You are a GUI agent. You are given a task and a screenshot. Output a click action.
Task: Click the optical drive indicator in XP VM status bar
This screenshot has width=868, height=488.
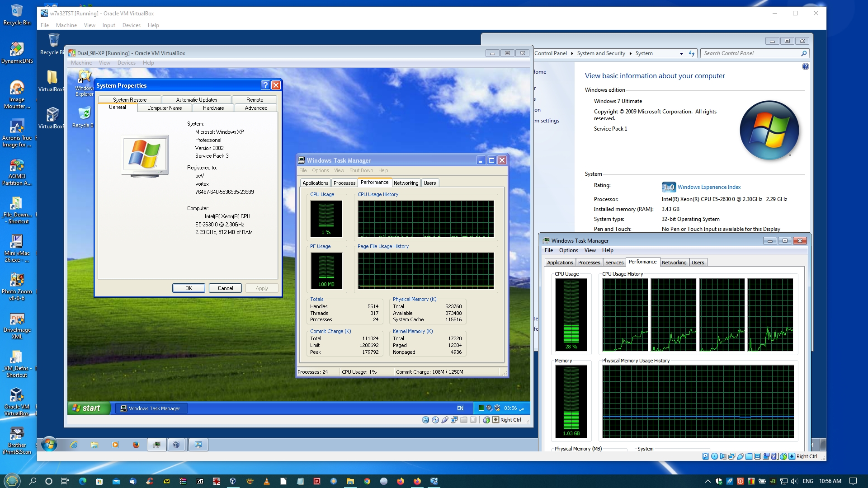click(435, 420)
